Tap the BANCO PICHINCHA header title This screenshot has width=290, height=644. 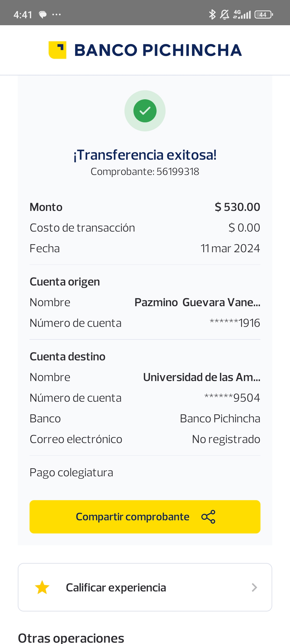[x=158, y=50]
